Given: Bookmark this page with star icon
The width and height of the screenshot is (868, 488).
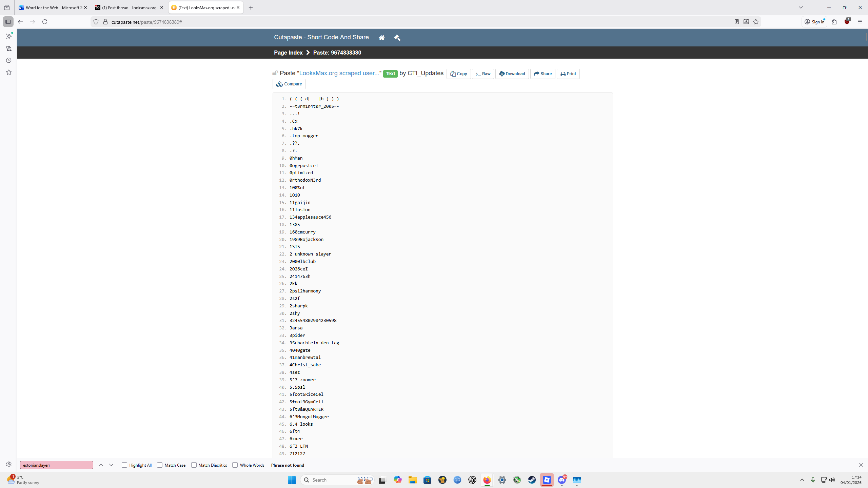Looking at the screenshot, I should pyautogui.click(x=756, y=22).
